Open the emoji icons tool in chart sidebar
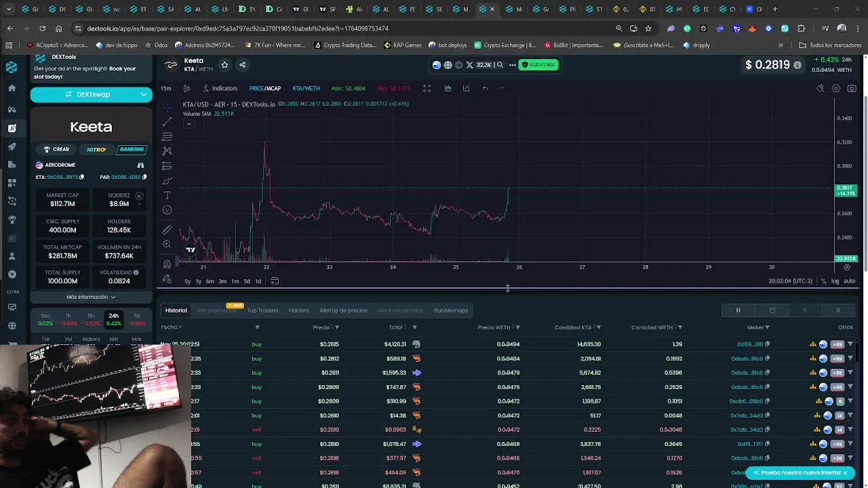 [167, 210]
